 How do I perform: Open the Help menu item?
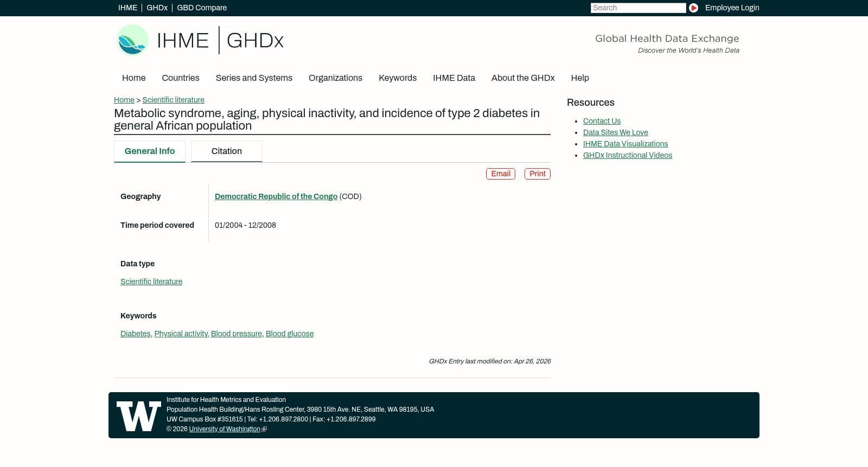point(580,78)
